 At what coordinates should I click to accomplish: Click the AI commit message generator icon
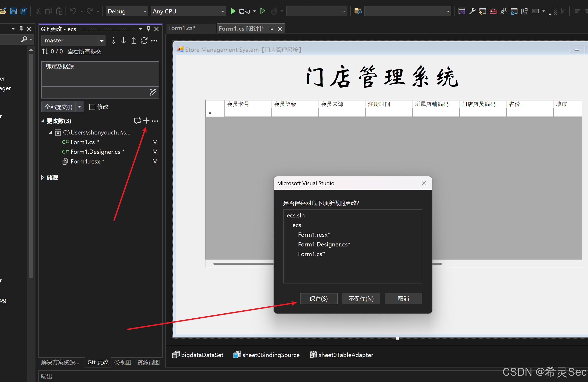153,92
